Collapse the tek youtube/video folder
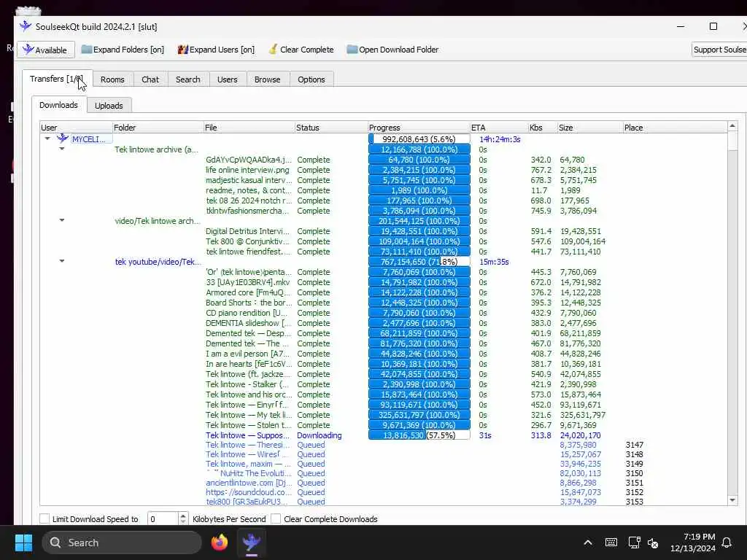Viewport: 747px width, 560px height. [x=62, y=261]
